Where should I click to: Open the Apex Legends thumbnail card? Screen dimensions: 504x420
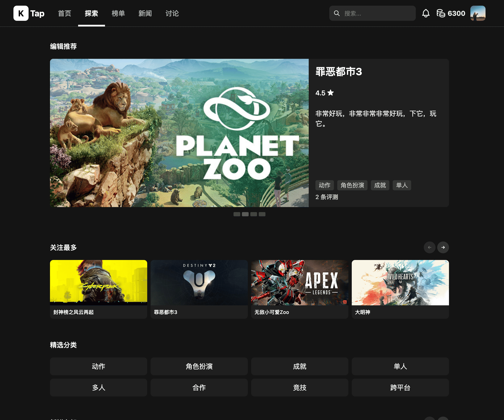pos(299,282)
